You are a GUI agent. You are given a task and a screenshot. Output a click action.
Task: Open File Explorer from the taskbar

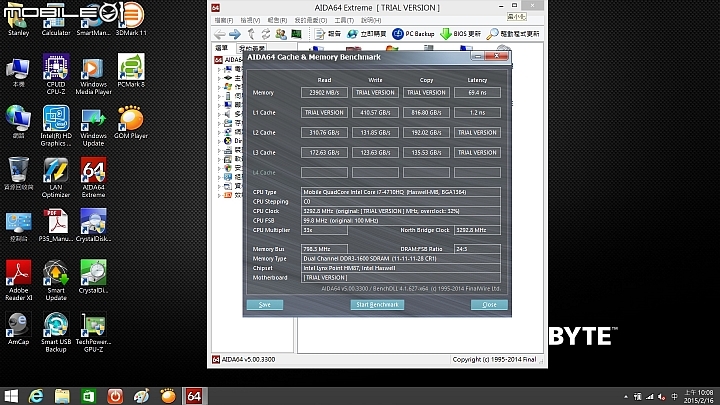point(62,396)
